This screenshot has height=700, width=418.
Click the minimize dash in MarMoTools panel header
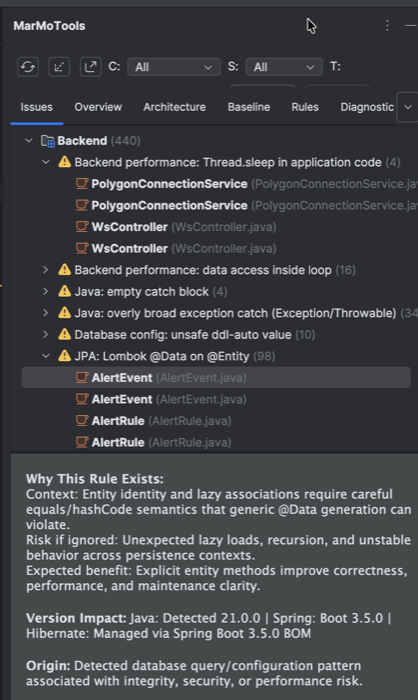(x=410, y=25)
